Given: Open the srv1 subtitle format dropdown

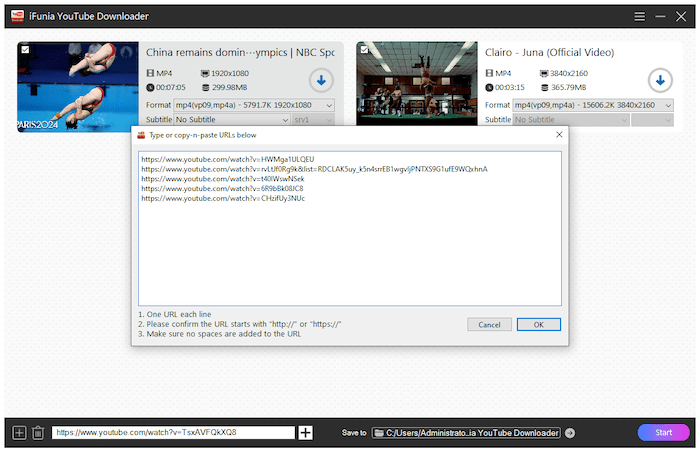Looking at the screenshot, I should coord(313,120).
